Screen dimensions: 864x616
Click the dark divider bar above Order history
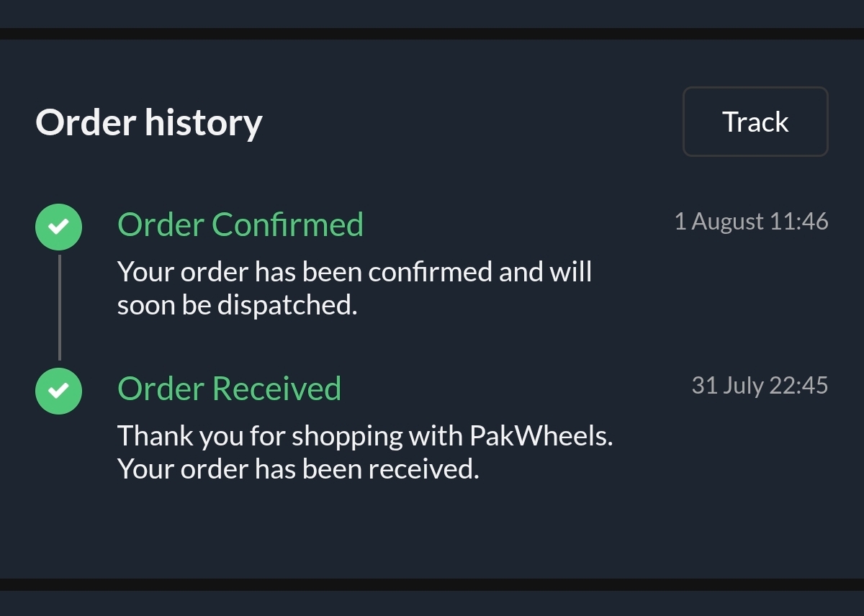pos(432,34)
